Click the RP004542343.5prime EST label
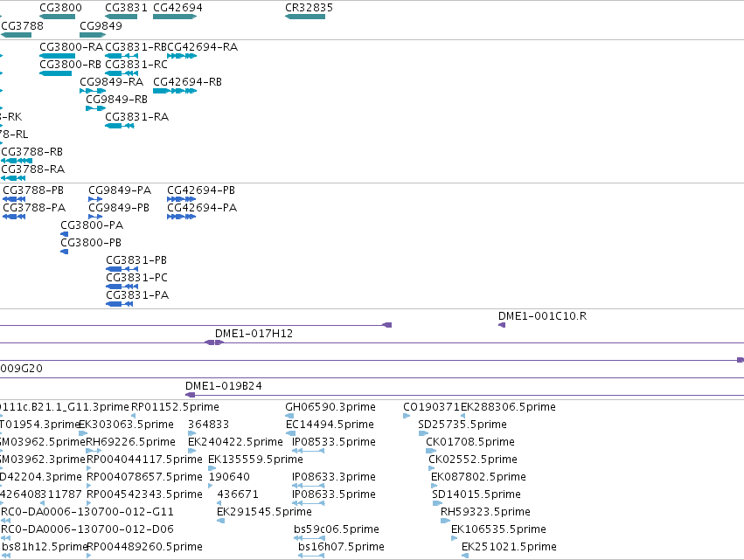 [144, 494]
